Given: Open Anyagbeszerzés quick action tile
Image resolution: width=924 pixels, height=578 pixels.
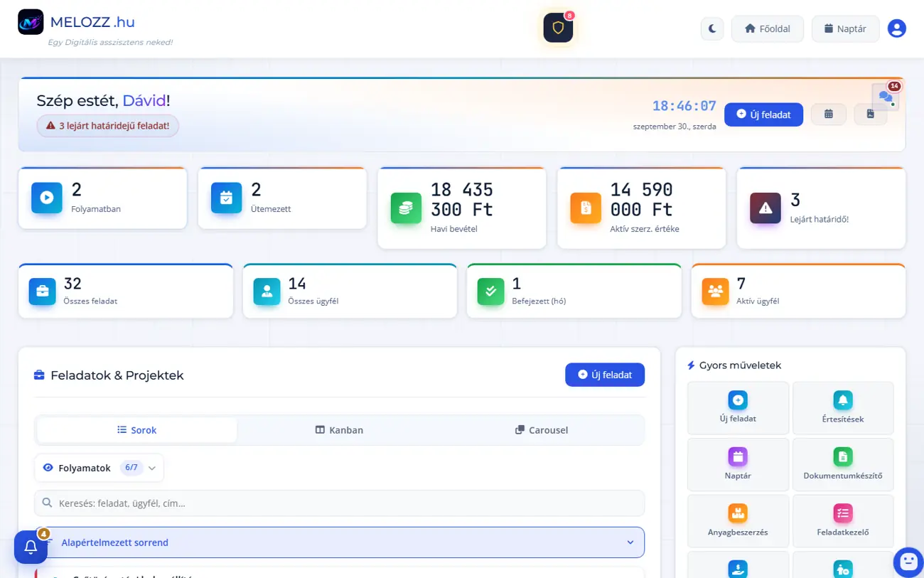Looking at the screenshot, I should (x=738, y=520).
